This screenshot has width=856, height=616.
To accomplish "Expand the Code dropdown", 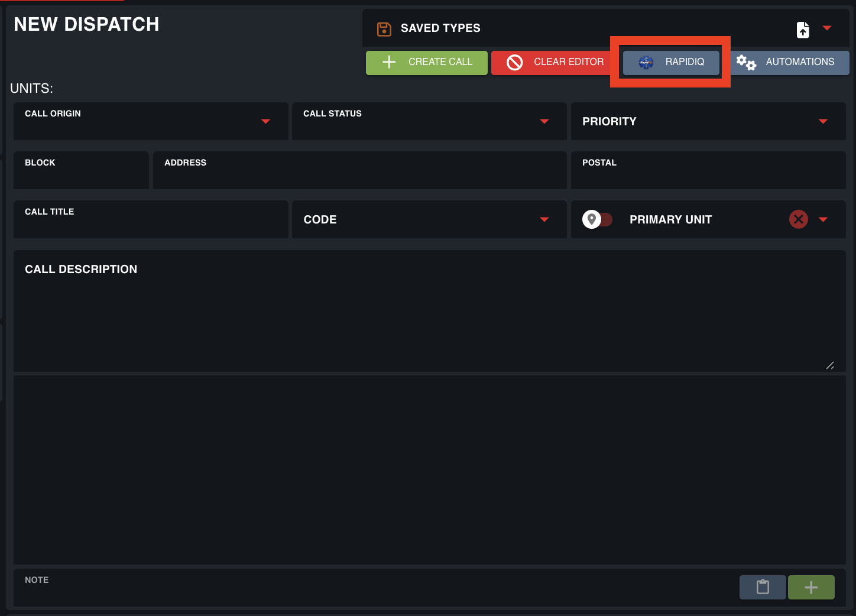I will [x=544, y=219].
